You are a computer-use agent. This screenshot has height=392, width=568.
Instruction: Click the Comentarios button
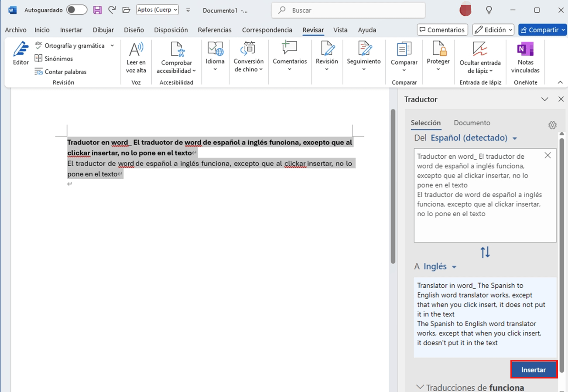(x=442, y=30)
